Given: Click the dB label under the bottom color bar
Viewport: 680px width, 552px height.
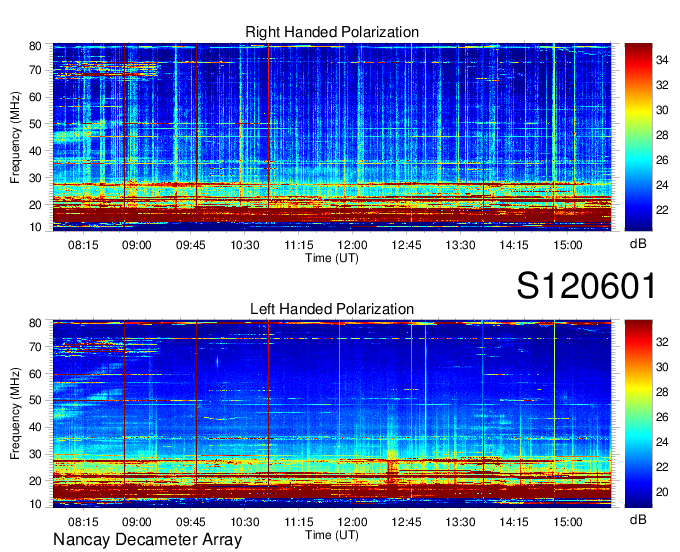Looking at the screenshot, I should click(x=638, y=519).
